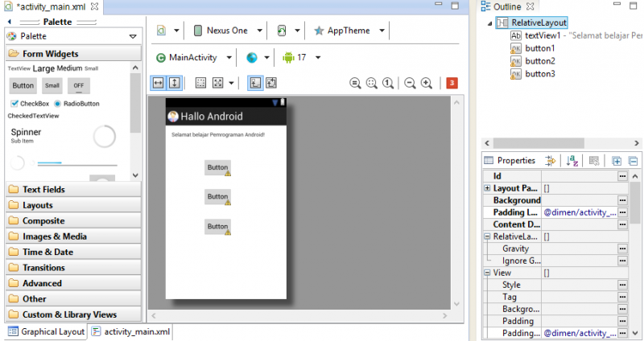
Task: Expand the Layout Params property group
Action: pyautogui.click(x=487, y=188)
